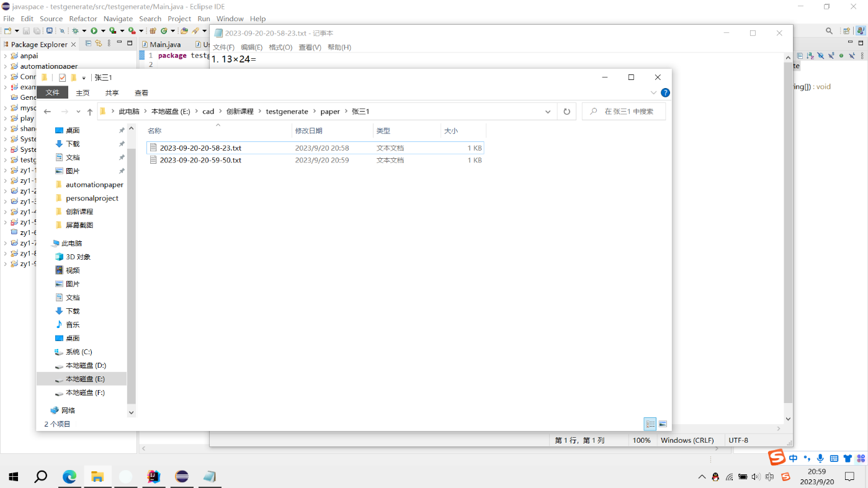Expand automationpaper project tree node
The height and width of the screenshot is (488, 868).
click(x=6, y=66)
